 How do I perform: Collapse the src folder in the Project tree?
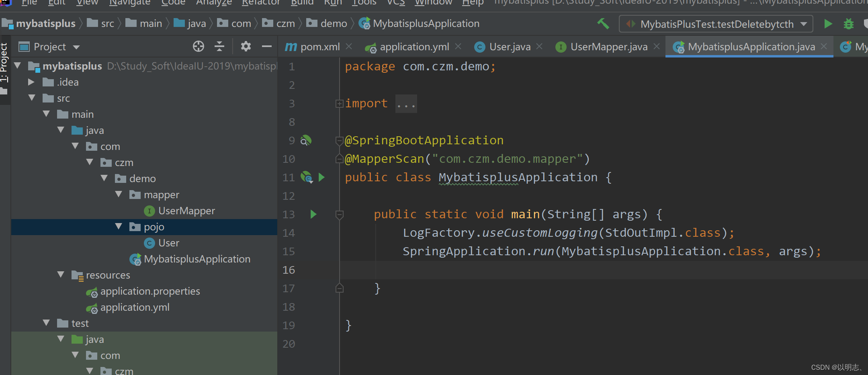click(31, 98)
